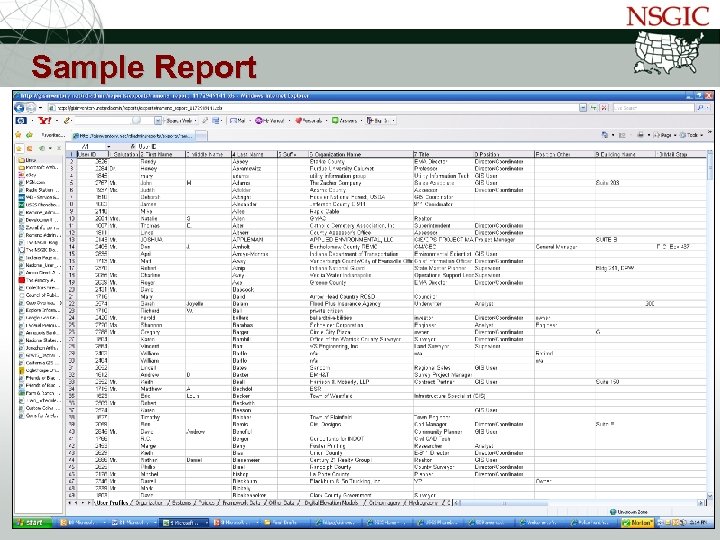Click the Norton tray button in taskbar
The height and width of the screenshot is (540, 720).
coord(637,523)
